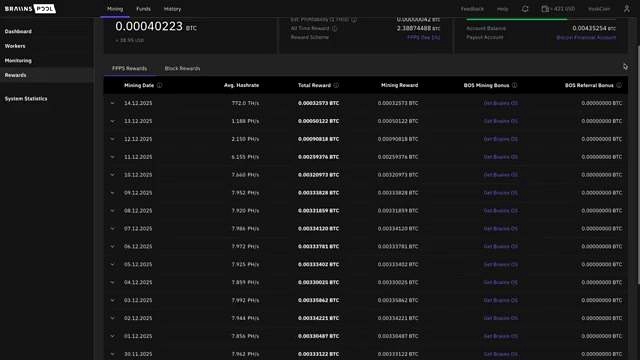
Task: Click the Braiins Pool logo
Action: coord(30,9)
